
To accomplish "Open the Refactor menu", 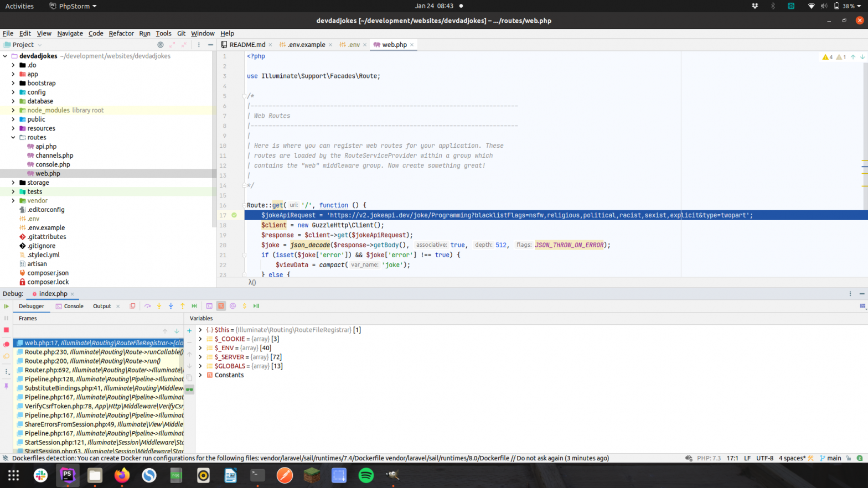I will click(x=121, y=33).
